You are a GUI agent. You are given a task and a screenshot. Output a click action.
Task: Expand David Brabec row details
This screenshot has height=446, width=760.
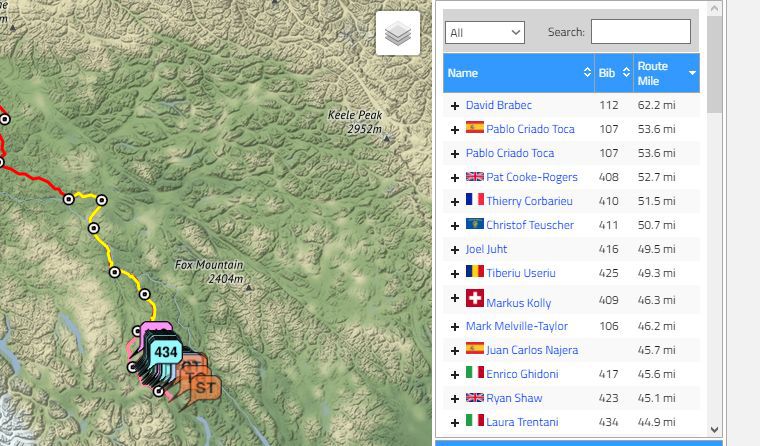tap(455, 105)
